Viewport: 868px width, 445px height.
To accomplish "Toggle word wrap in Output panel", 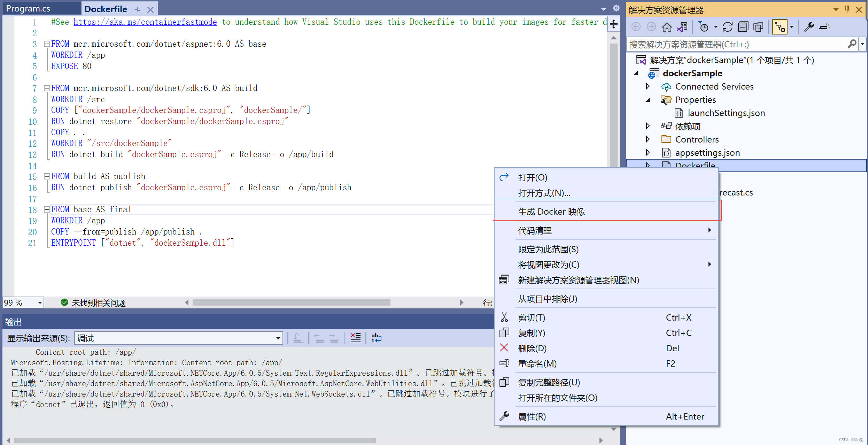I will (376, 338).
